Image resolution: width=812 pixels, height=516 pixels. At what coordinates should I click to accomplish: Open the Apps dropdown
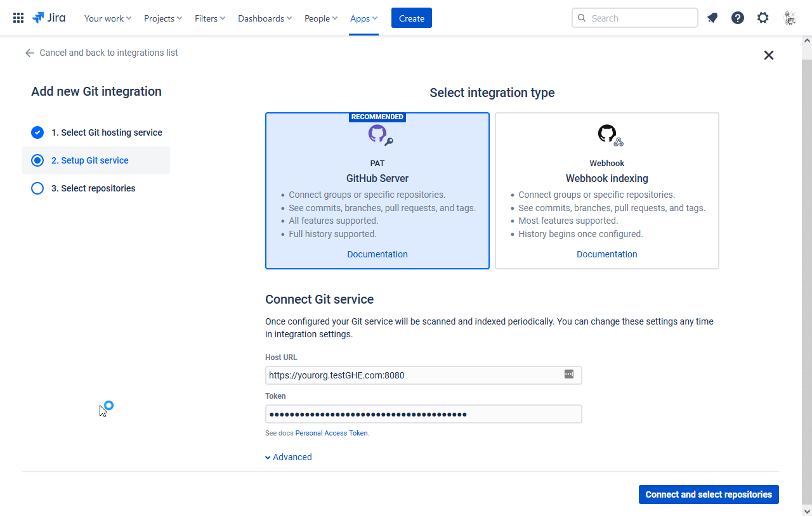click(364, 18)
